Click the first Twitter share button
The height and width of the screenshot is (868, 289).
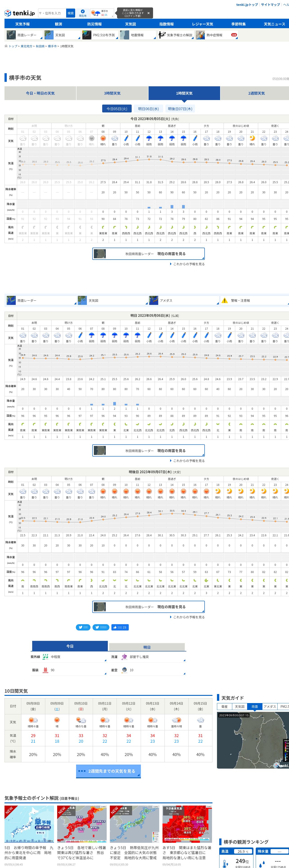click(x=83, y=627)
